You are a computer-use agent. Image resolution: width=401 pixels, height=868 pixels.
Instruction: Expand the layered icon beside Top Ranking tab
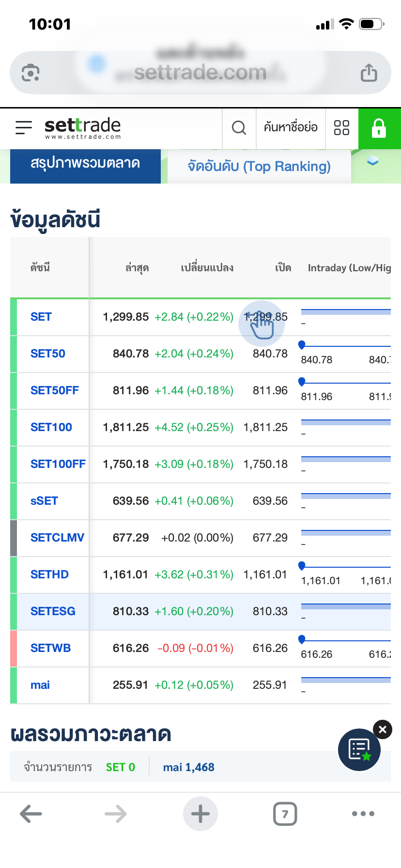click(x=372, y=161)
